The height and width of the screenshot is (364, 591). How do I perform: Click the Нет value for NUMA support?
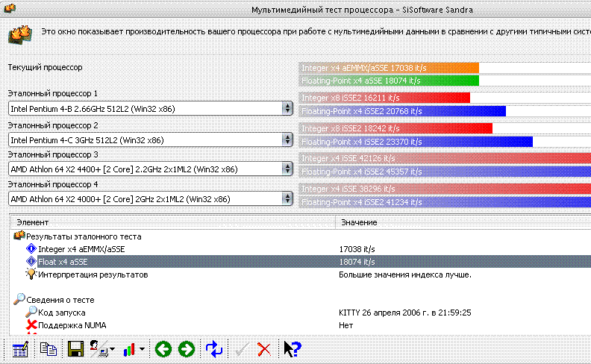pos(345,324)
